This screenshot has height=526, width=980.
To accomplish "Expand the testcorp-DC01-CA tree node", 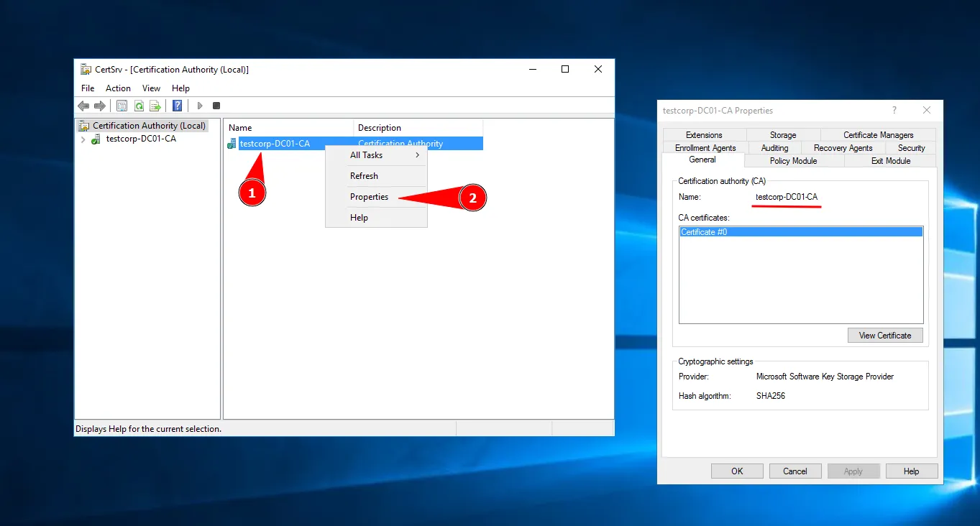I will point(83,139).
